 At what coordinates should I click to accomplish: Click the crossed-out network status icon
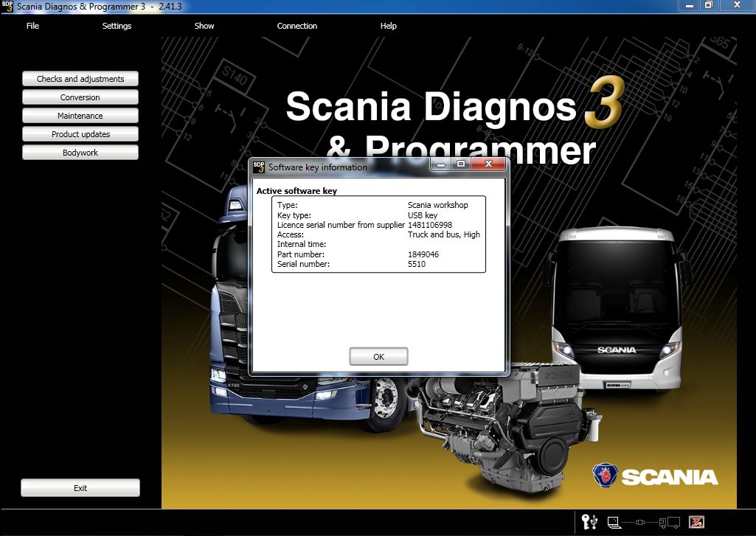696,522
